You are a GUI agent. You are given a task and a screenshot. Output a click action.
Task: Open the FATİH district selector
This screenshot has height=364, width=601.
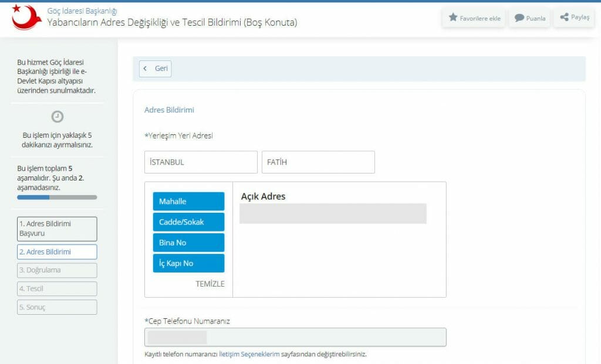point(318,162)
